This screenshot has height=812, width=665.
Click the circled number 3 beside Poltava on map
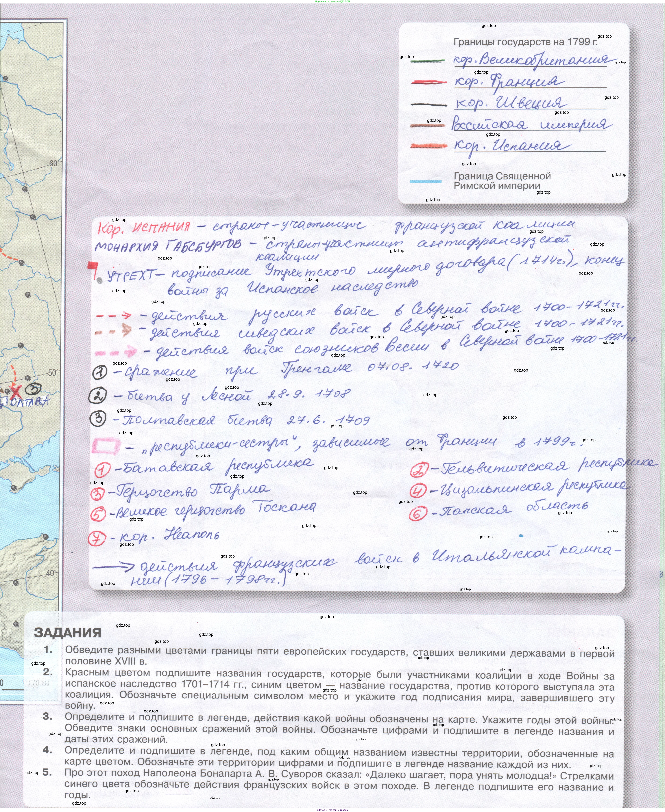[34, 389]
